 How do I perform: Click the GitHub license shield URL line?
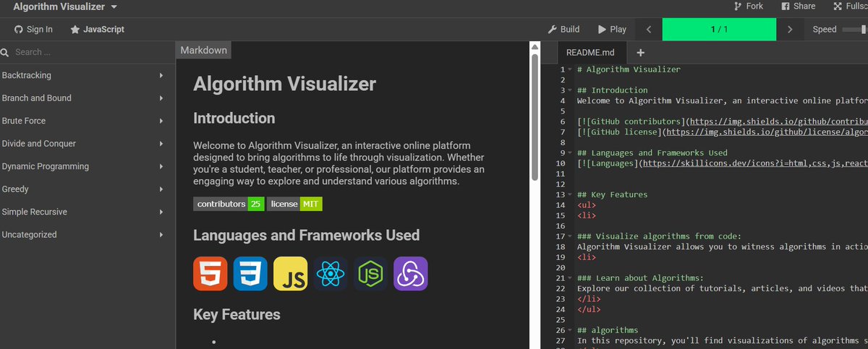click(x=722, y=132)
